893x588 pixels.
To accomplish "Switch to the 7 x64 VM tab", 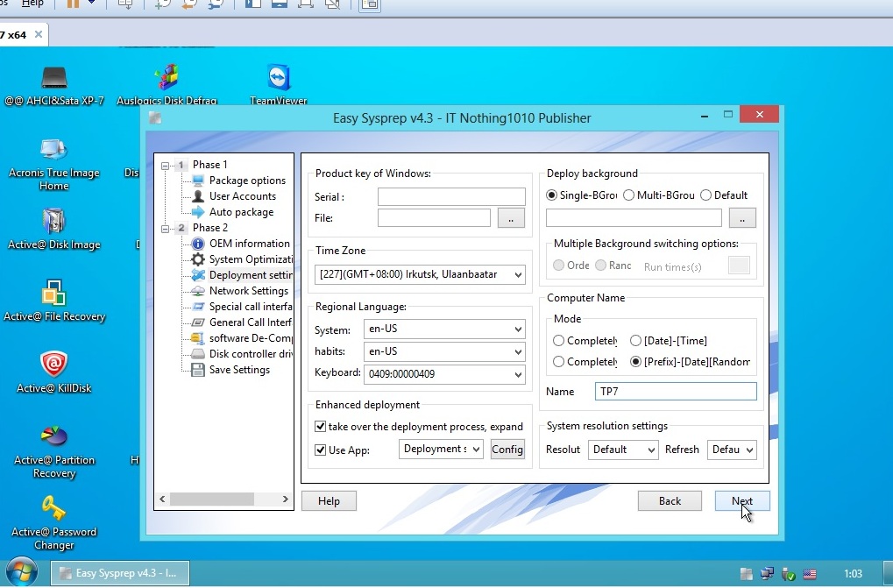I will [23, 35].
